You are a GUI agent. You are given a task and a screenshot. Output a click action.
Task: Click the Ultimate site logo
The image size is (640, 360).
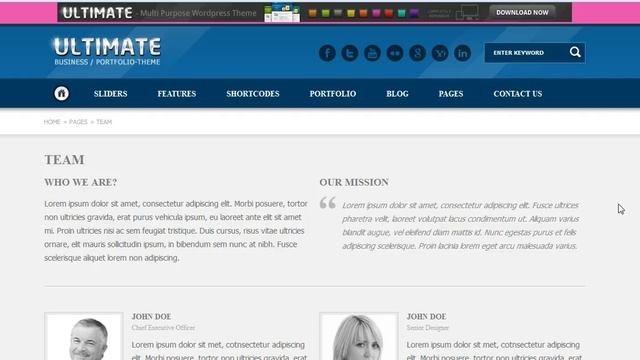[107, 51]
